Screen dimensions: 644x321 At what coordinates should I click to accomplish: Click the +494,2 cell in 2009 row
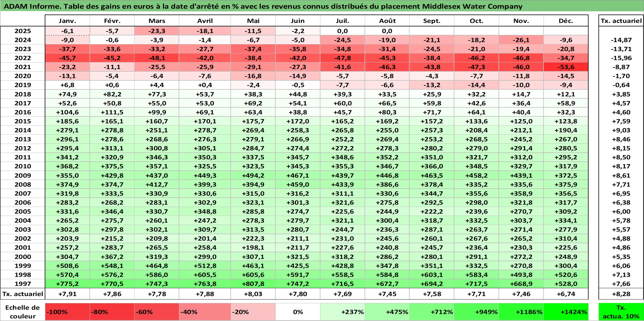[x=253, y=176]
